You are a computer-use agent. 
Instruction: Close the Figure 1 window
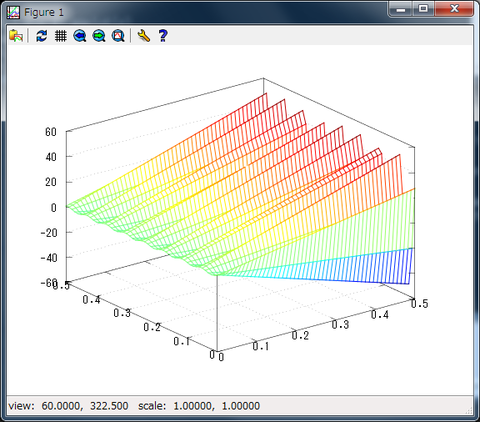click(454, 9)
